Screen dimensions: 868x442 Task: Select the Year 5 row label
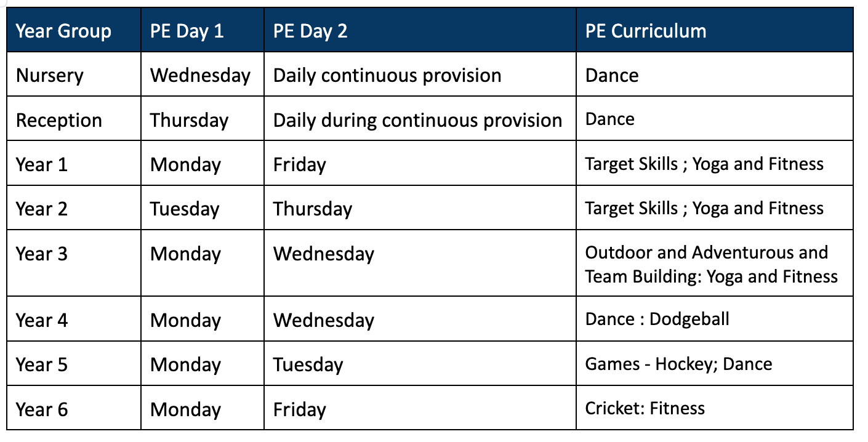coord(42,365)
